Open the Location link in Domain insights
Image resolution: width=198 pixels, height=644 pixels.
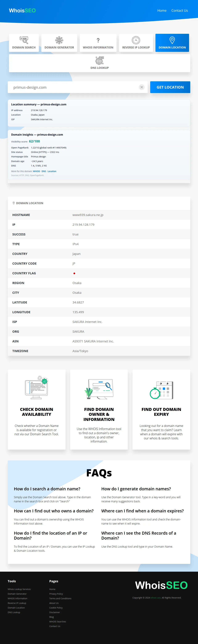pos(52,171)
